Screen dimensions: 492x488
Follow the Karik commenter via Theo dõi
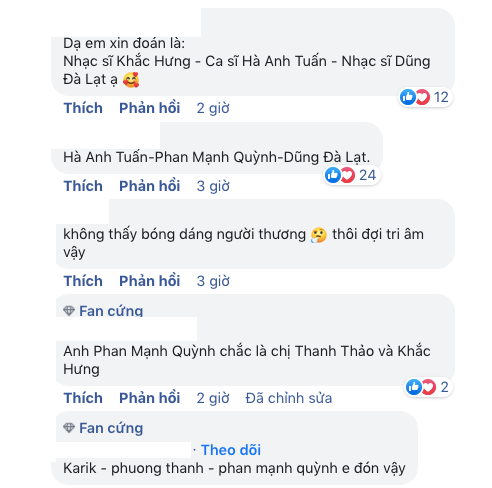click(231, 450)
